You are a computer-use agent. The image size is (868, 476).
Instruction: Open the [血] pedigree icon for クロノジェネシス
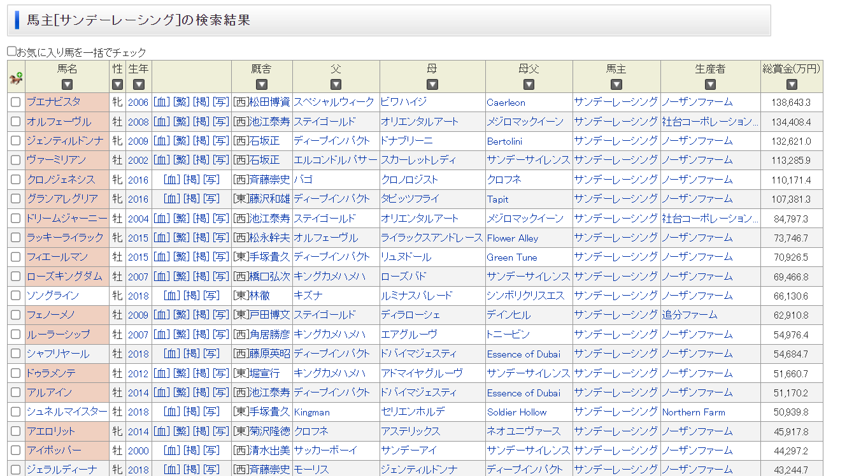pyautogui.click(x=171, y=180)
